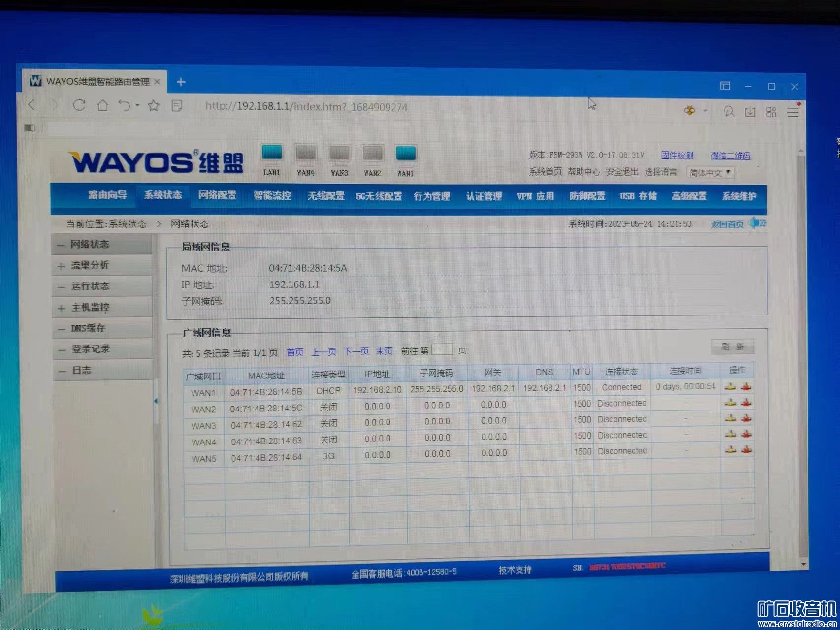The height and width of the screenshot is (630, 840).
Task: Select the 行为管理 menu item
Action: [x=432, y=196]
